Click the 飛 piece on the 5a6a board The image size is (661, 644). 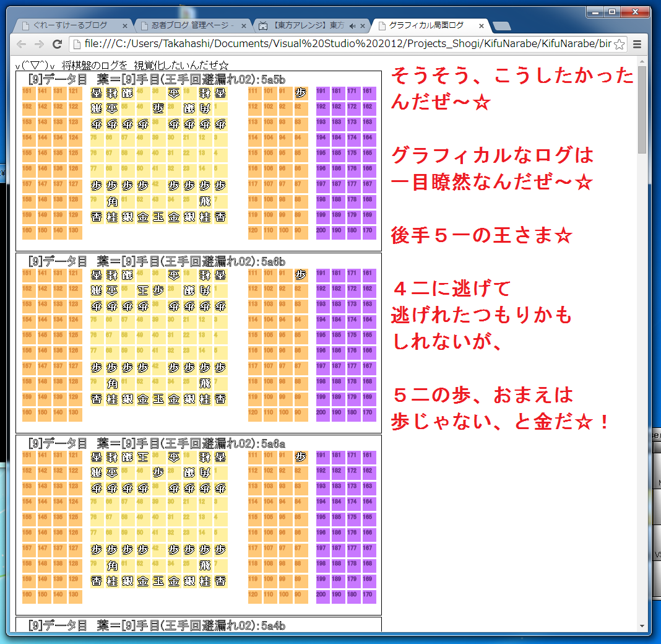[205, 565]
